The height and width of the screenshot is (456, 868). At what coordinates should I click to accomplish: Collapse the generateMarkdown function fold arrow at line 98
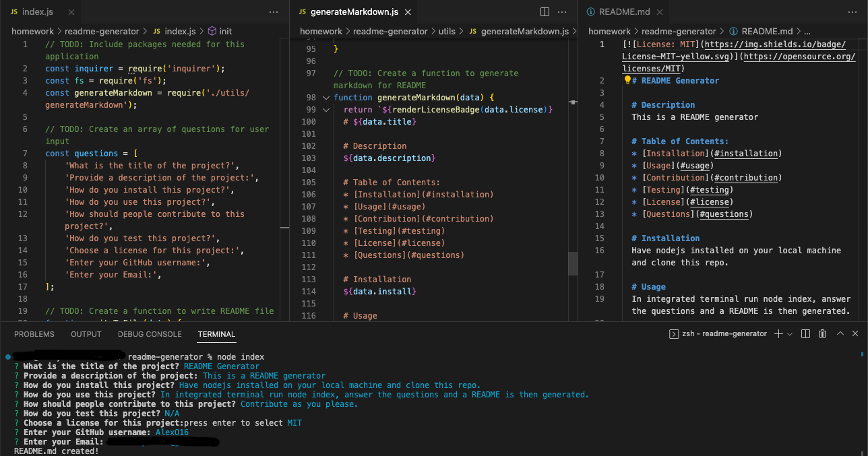pos(326,98)
